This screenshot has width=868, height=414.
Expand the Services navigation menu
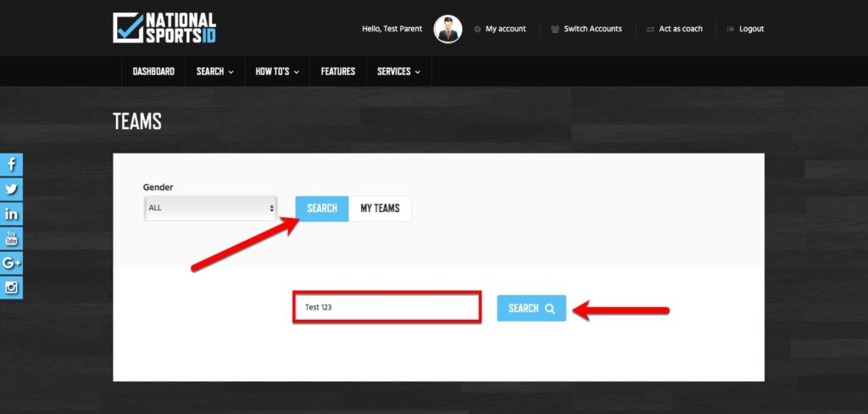398,71
